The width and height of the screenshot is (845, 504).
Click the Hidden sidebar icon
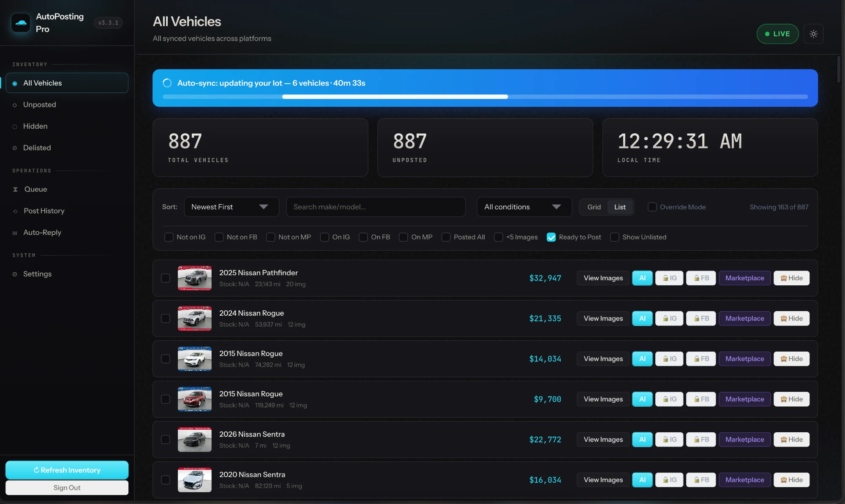[15, 127]
